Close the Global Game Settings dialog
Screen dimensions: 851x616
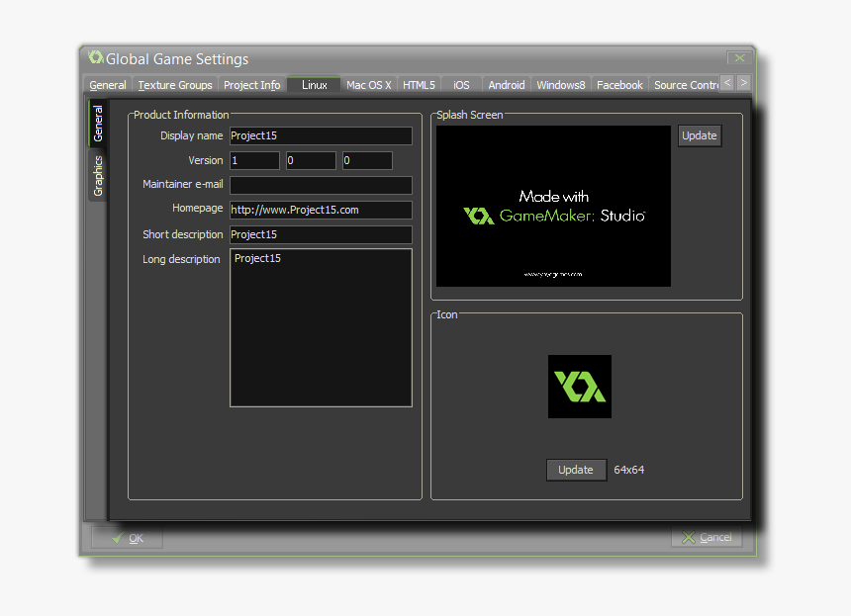pos(739,57)
